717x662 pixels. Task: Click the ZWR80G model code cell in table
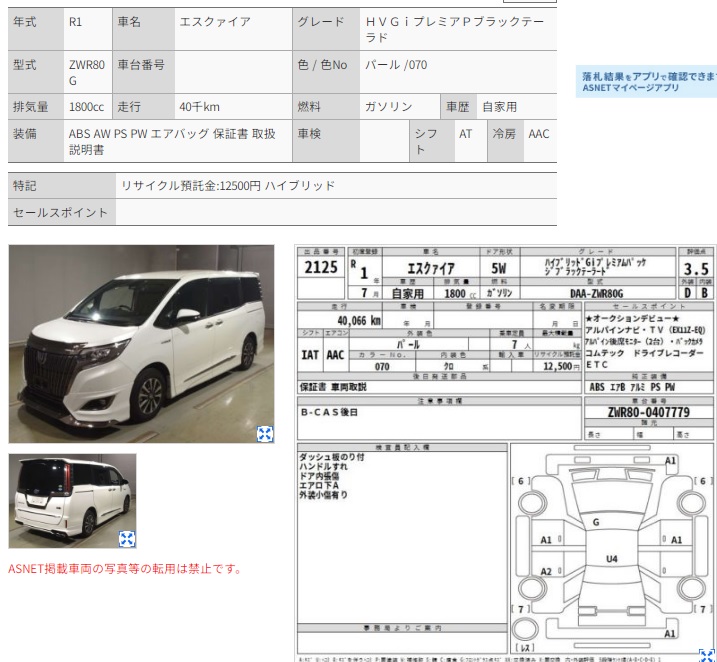(86, 72)
